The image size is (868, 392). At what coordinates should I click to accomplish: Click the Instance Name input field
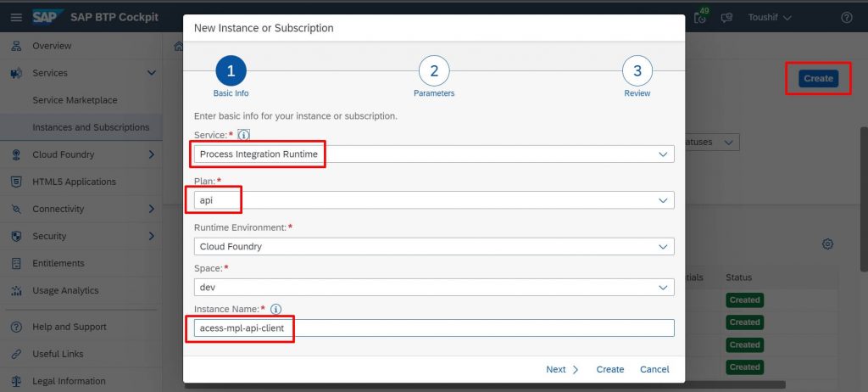(x=434, y=328)
